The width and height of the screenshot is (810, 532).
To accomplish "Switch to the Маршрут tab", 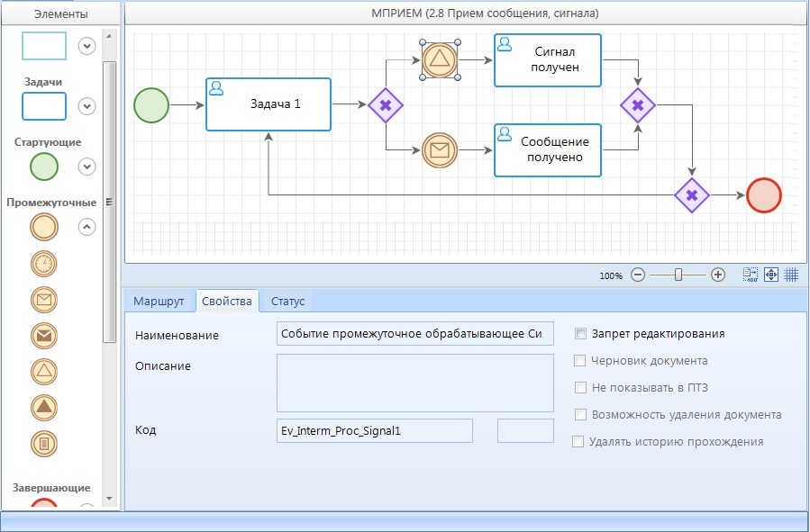I will pyautogui.click(x=159, y=302).
